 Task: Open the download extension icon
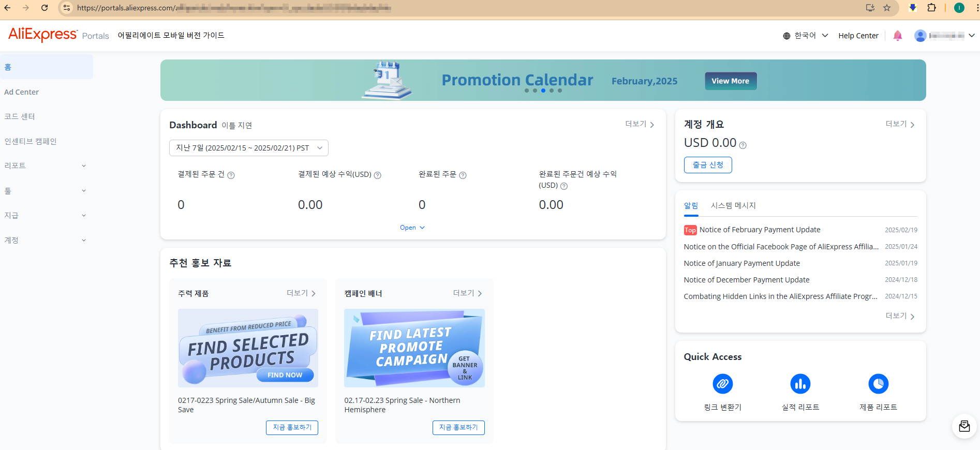pyautogui.click(x=913, y=8)
